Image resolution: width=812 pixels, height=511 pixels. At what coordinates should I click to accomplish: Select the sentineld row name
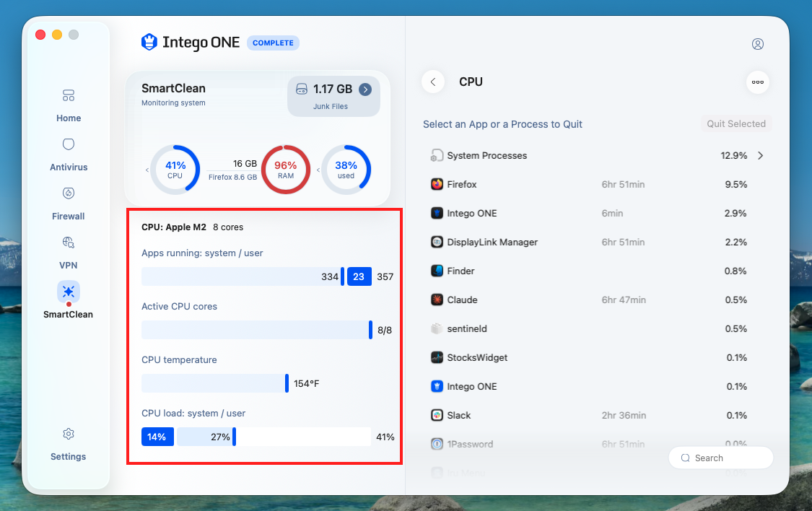point(466,329)
